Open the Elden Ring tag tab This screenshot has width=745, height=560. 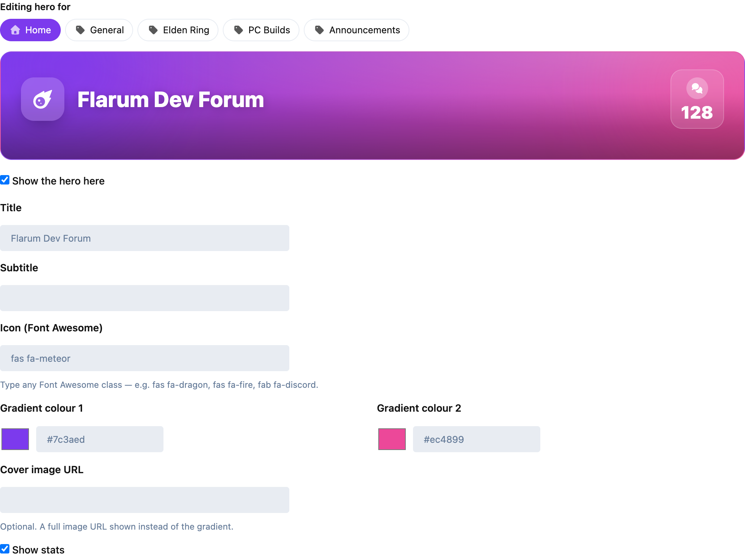tap(178, 30)
